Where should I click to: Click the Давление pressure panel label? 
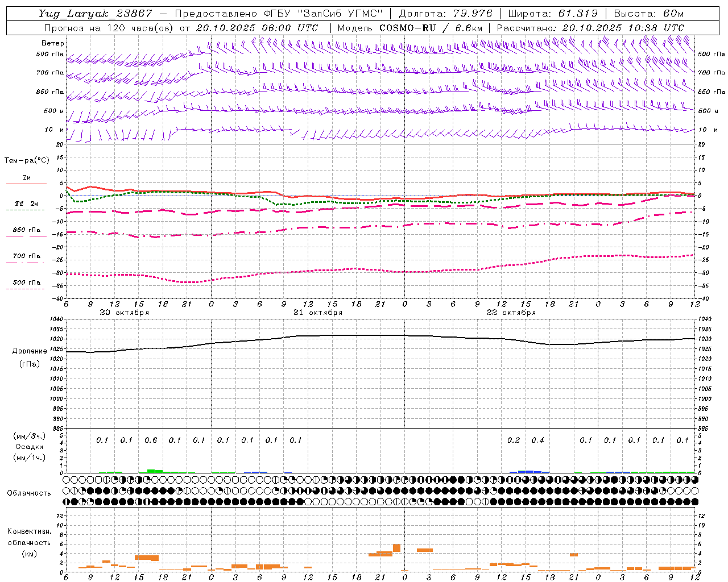[30, 351]
